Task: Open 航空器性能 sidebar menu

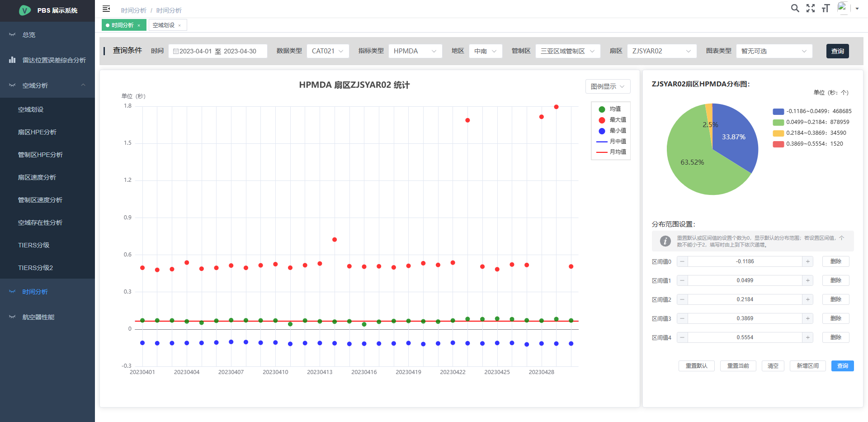Action: (x=47, y=317)
